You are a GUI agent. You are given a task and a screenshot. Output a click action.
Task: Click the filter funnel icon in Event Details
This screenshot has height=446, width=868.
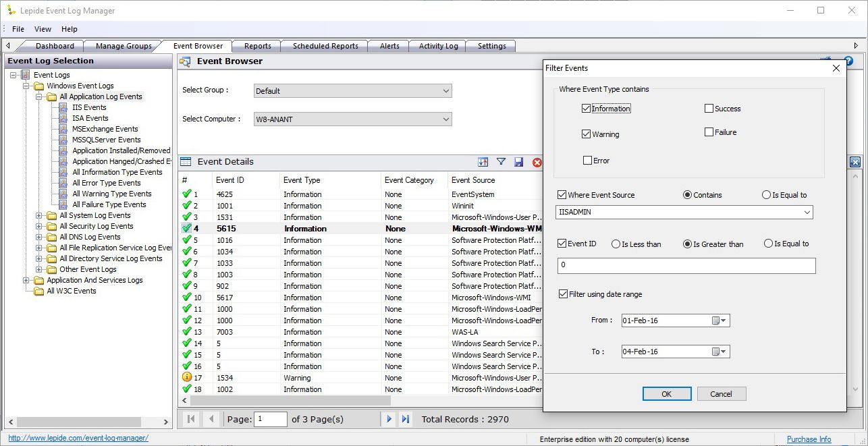(501, 162)
